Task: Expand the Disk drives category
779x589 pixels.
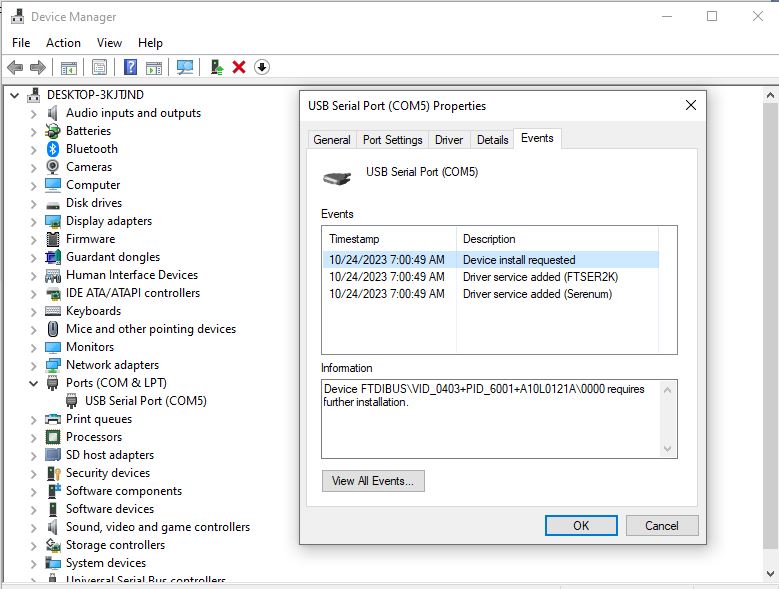Action: coord(33,204)
